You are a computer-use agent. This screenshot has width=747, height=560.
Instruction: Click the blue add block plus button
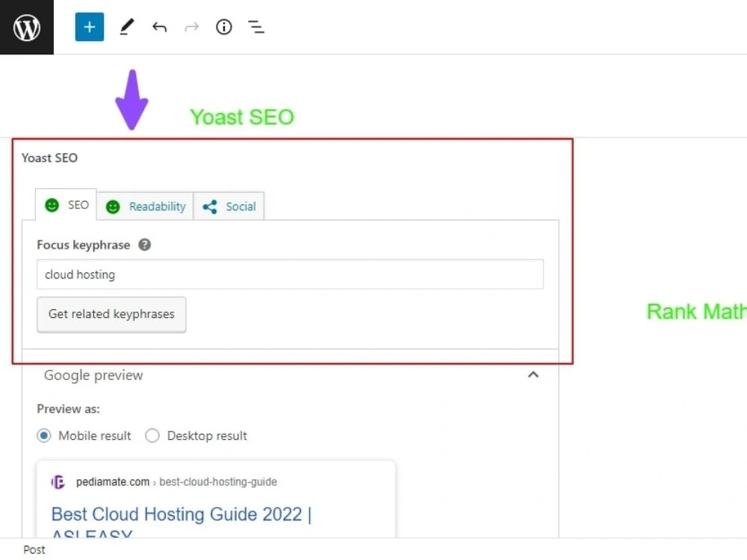pyautogui.click(x=90, y=27)
